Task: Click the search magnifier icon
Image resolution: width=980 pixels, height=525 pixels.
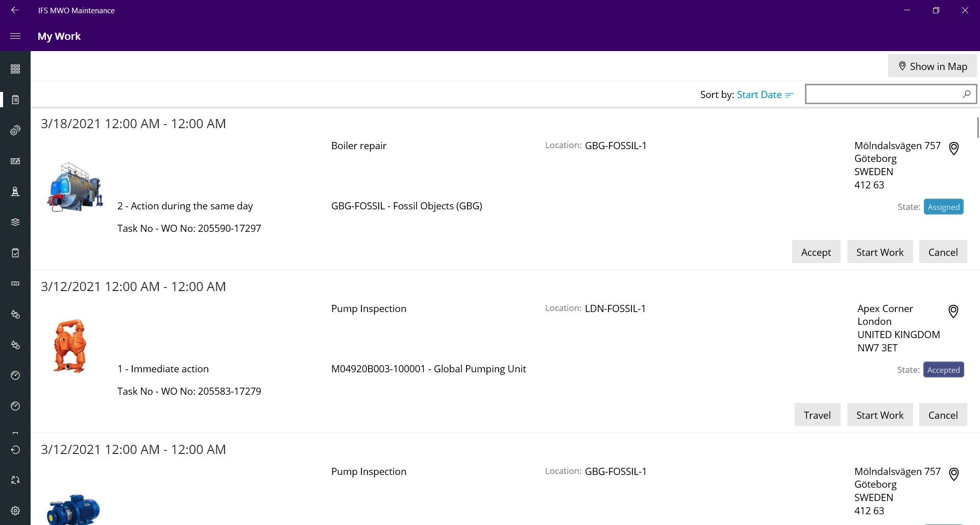Action: coord(966,94)
